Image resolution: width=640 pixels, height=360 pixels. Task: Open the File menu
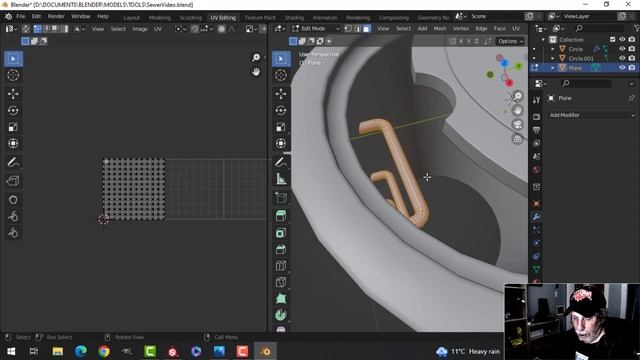20,16
